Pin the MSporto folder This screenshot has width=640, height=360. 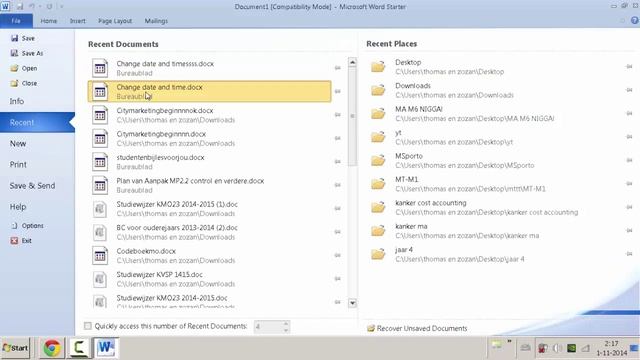(x=629, y=160)
